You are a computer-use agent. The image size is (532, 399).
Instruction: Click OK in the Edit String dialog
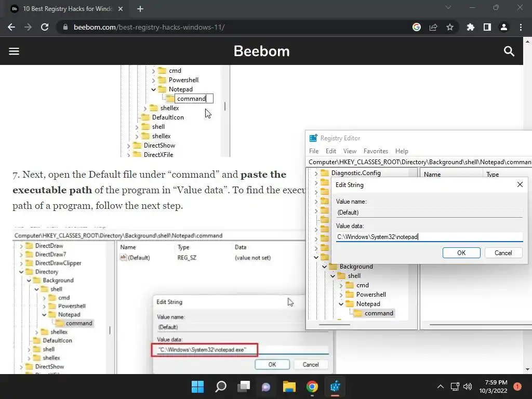point(461,253)
